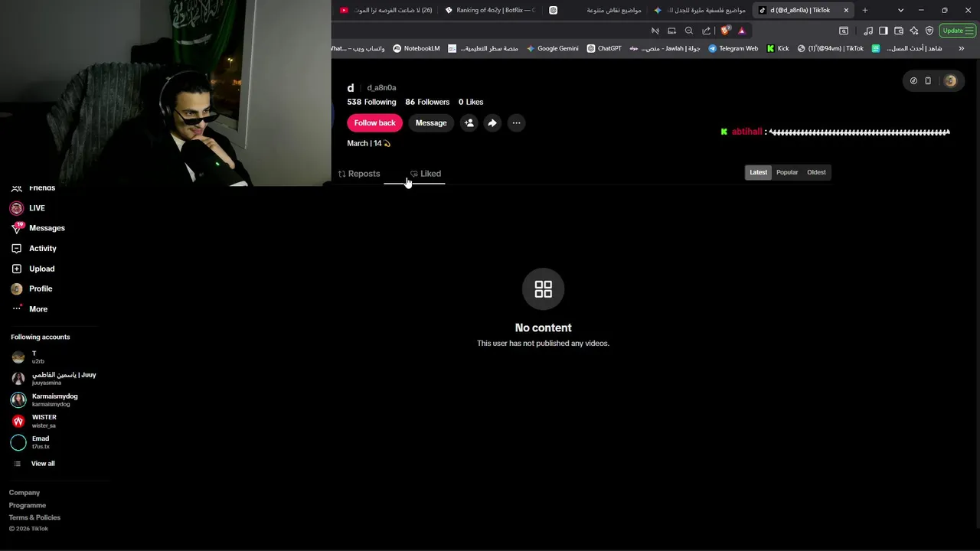Viewport: 980px width, 551px height.
Task: Open the More ellipsis sidebar icon
Action: click(x=16, y=308)
